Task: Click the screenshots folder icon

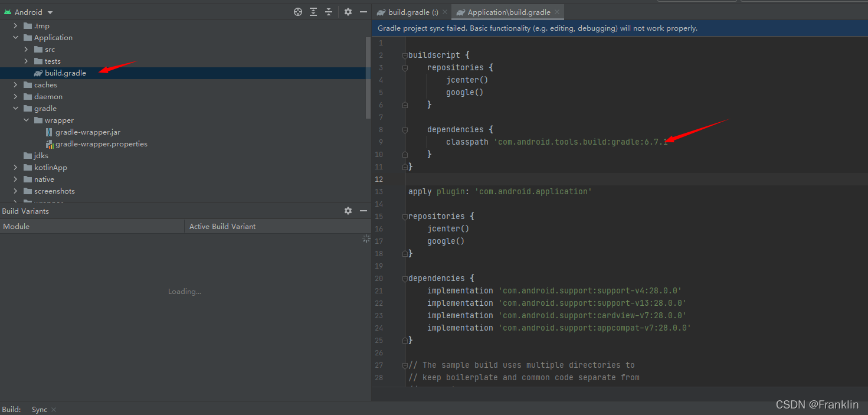Action: click(28, 191)
